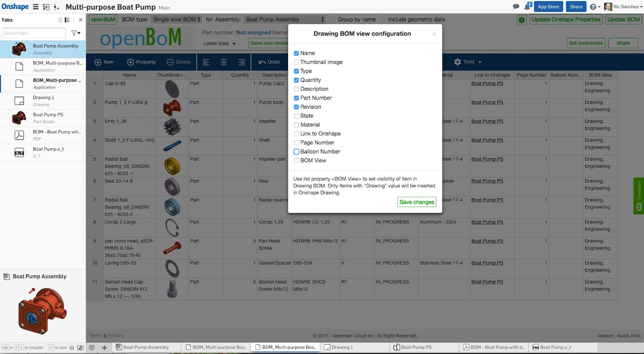Click the Undo toolbar button
Viewport: 644px width, 354px height.
(269, 62)
